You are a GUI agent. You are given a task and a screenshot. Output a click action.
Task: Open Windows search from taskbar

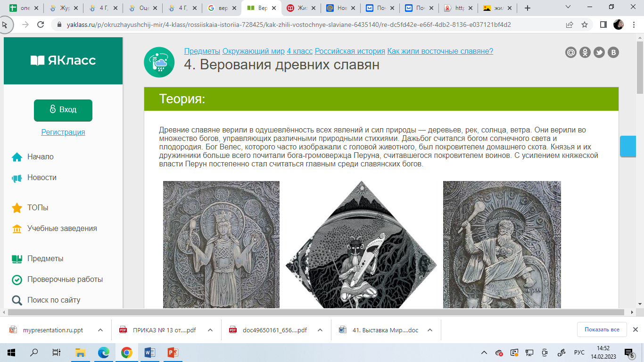click(x=34, y=352)
